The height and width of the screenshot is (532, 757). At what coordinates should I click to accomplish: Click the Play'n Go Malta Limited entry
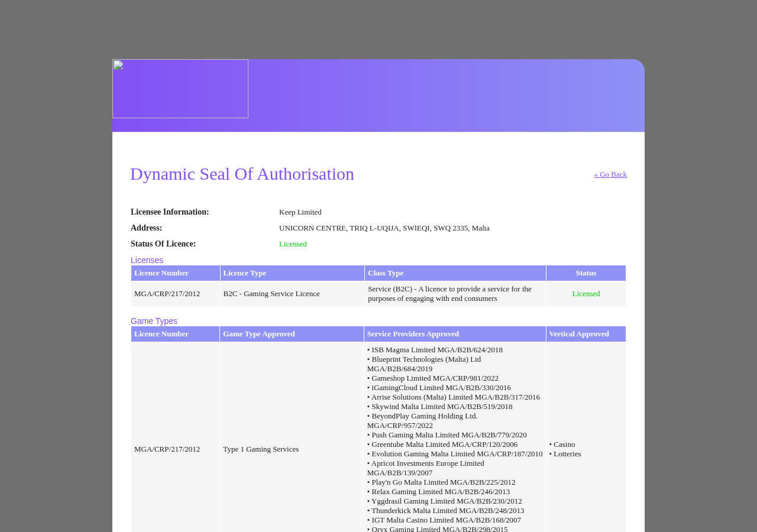pos(441,482)
